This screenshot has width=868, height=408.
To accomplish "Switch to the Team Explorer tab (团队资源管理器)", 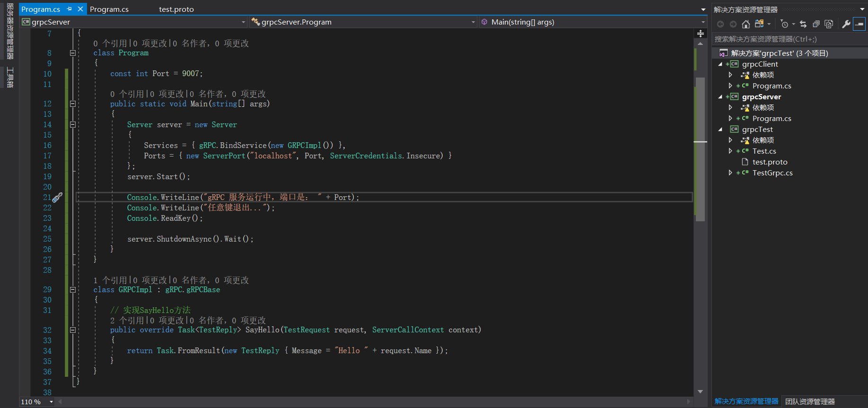I will tap(810, 401).
